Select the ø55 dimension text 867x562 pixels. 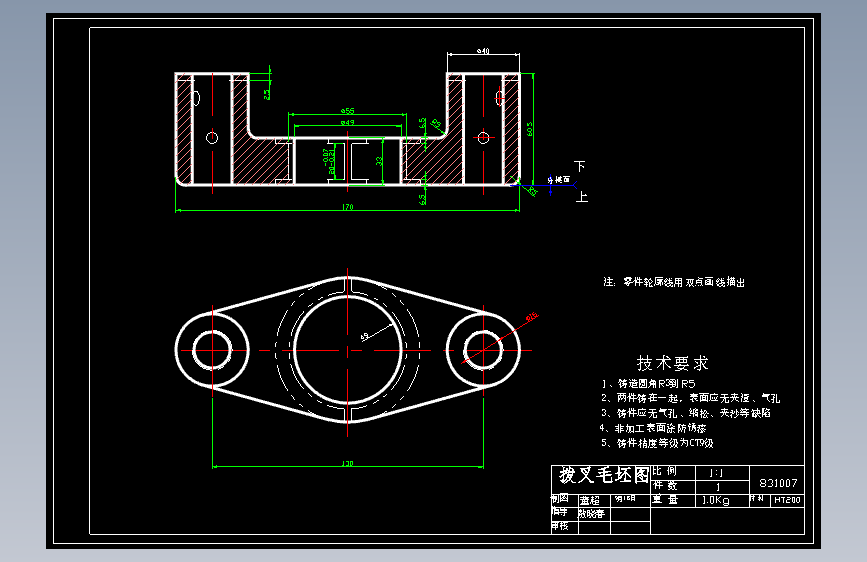347,111
